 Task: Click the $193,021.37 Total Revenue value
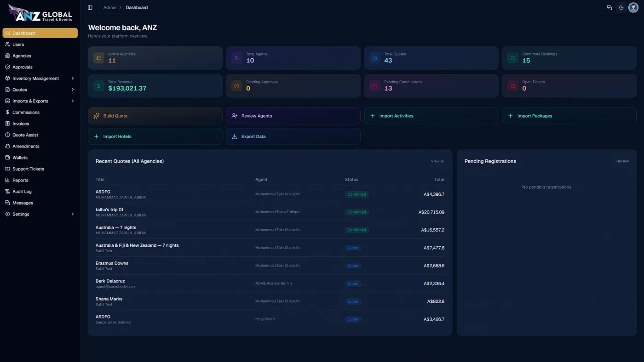pyautogui.click(x=127, y=88)
